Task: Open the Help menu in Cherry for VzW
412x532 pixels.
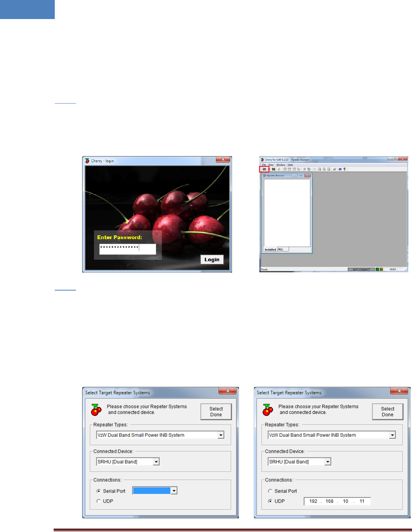Action: pos(290,165)
